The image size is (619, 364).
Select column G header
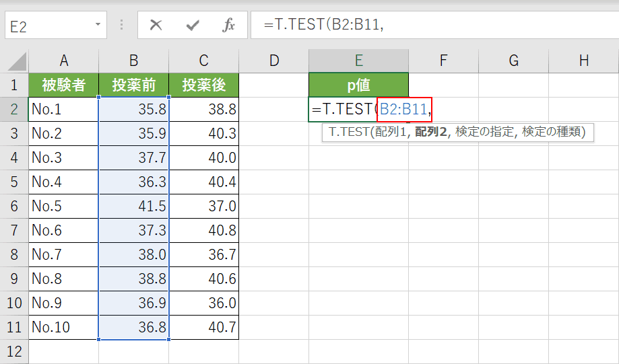tap(514, 61)
